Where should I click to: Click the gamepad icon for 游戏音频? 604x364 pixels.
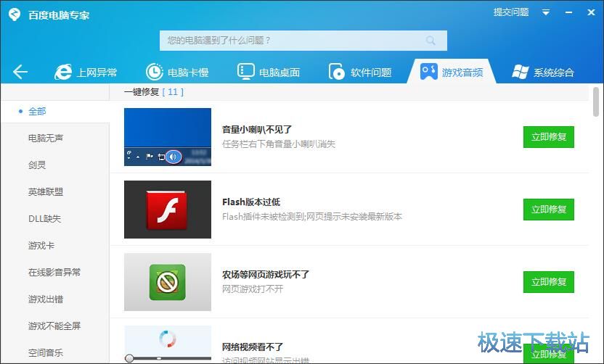click(x=429, y=72)
